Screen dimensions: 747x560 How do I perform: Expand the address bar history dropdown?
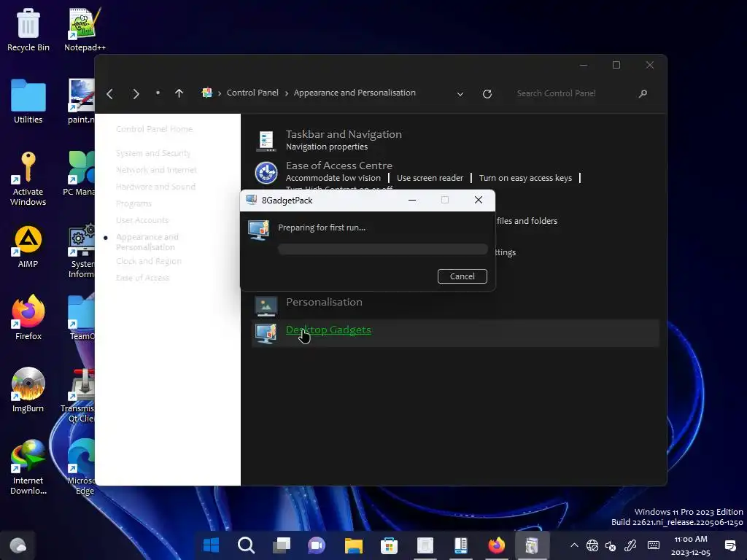coord(460,94)
